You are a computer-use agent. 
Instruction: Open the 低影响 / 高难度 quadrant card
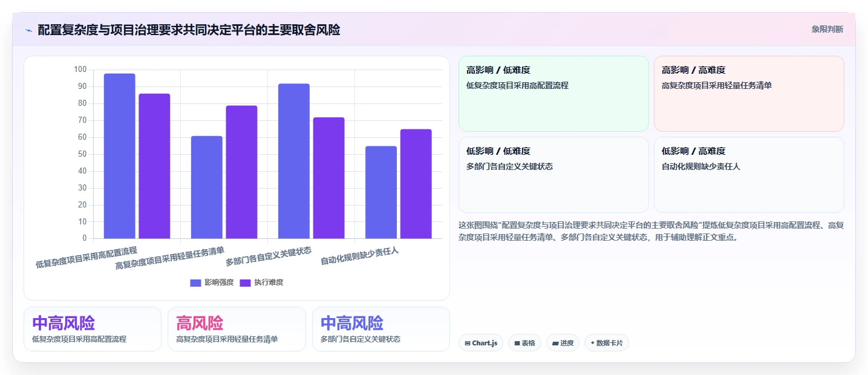pyautogui.click(x=749, y=175)
